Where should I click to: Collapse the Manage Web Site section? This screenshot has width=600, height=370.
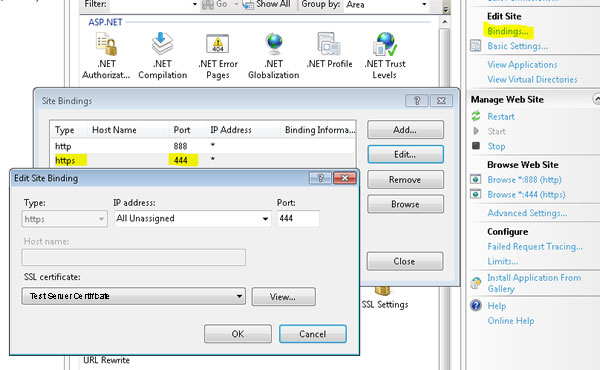click(597, 99)
